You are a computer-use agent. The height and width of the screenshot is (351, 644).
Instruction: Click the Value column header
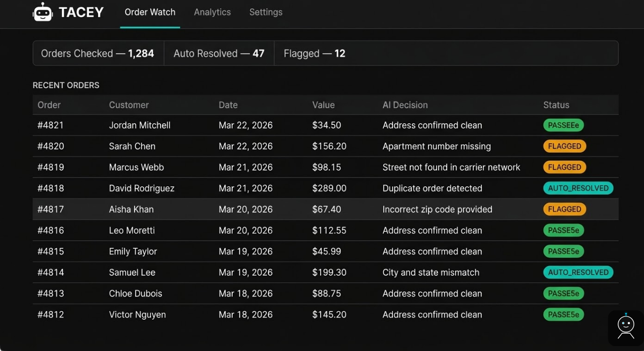[x=323, y=105]
